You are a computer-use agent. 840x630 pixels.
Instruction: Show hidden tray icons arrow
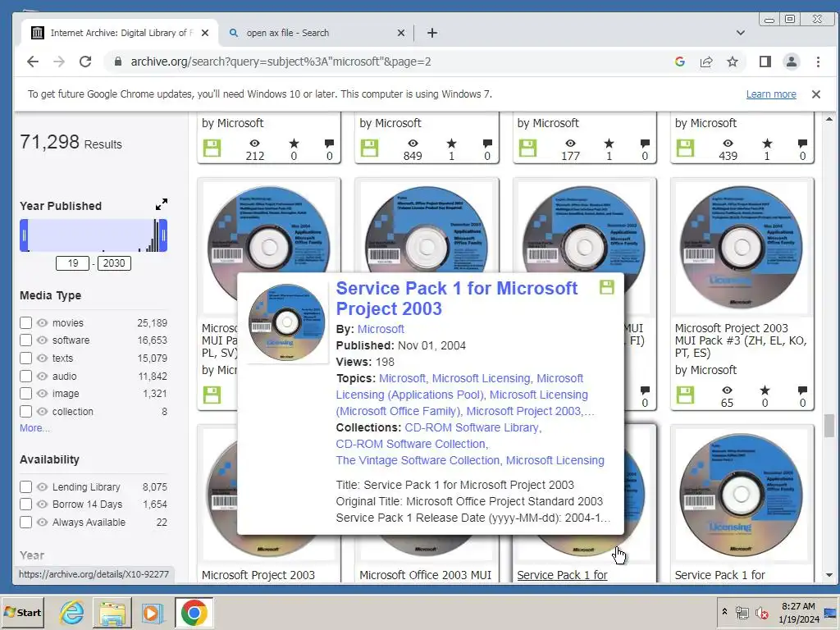725,611
